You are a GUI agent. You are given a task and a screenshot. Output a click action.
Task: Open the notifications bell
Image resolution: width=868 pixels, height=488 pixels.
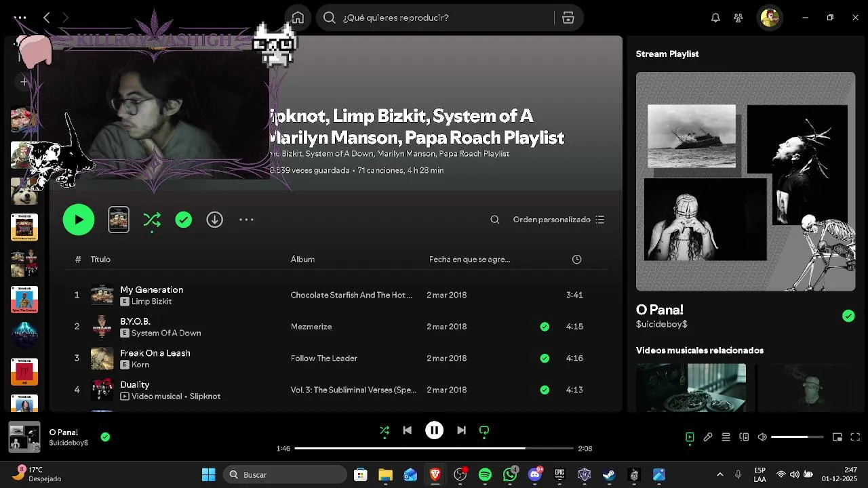[715, 18]
